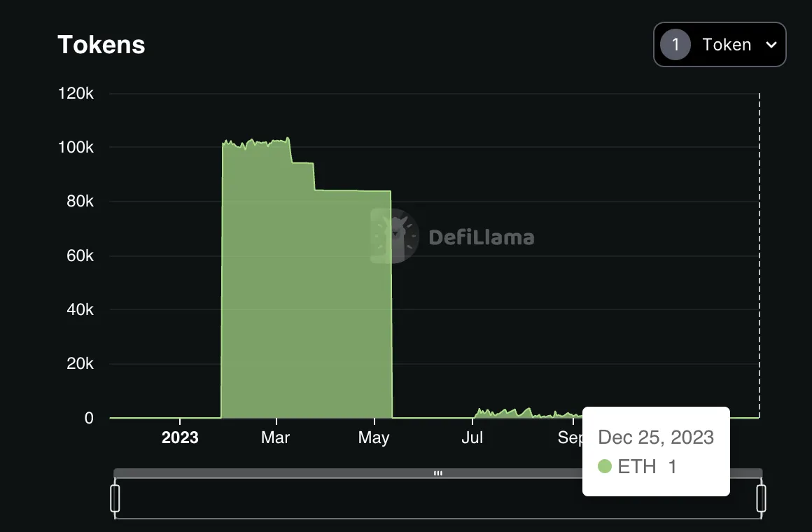Click the Dec 25, 2023 tooltip date
Image resolution: width=812 pixels, height=532 pixels.
[656, 437]
